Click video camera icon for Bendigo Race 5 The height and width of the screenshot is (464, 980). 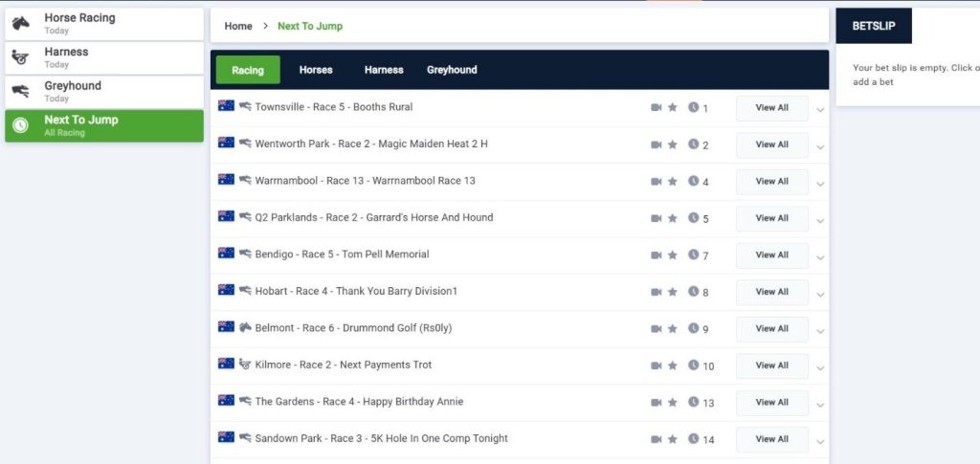tap(656, 254)
